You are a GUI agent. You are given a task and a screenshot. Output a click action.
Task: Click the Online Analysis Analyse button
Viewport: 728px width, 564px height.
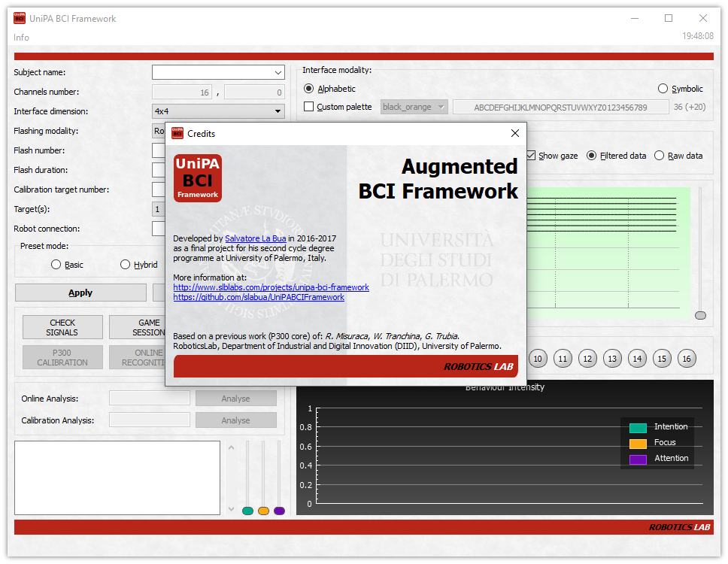tap(236, 399)
